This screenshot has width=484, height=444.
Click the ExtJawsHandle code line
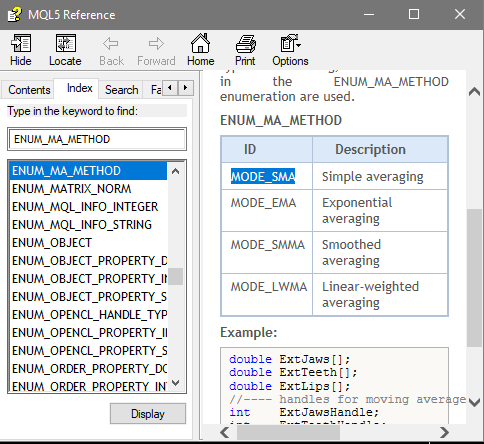point(304,413)
